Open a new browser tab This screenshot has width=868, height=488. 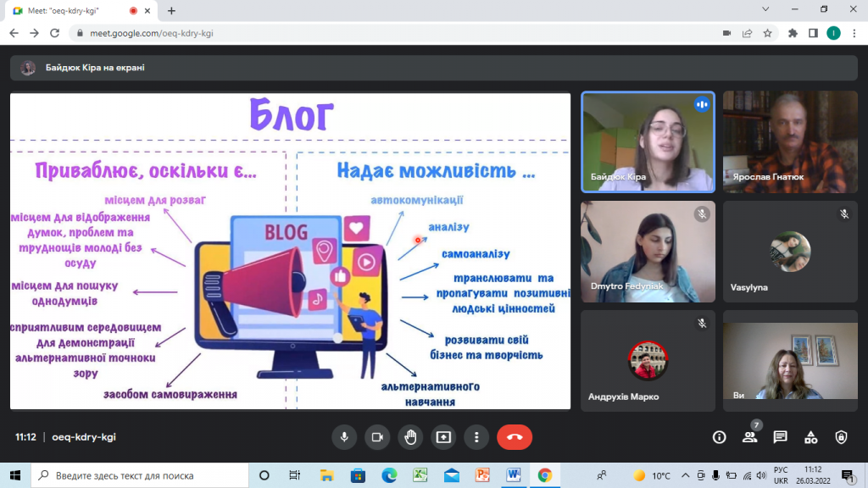coord(171,10)
